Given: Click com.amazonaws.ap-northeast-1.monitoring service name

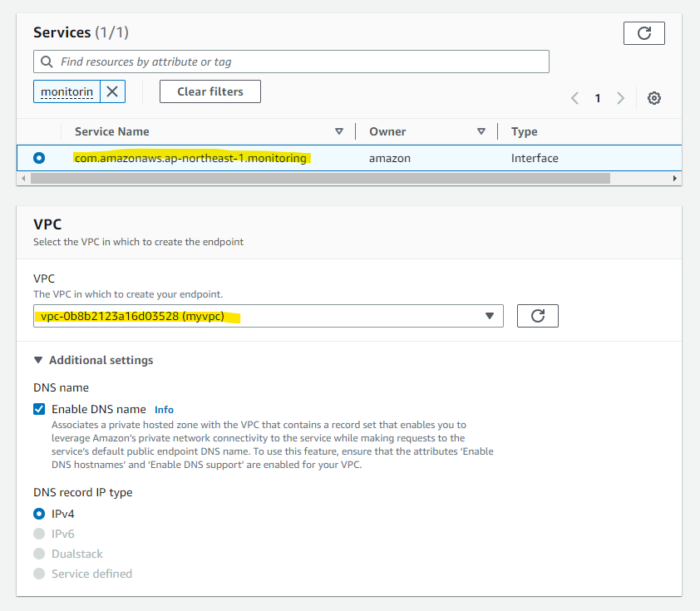Looking at the screenshot, I should tap(190, 159).
